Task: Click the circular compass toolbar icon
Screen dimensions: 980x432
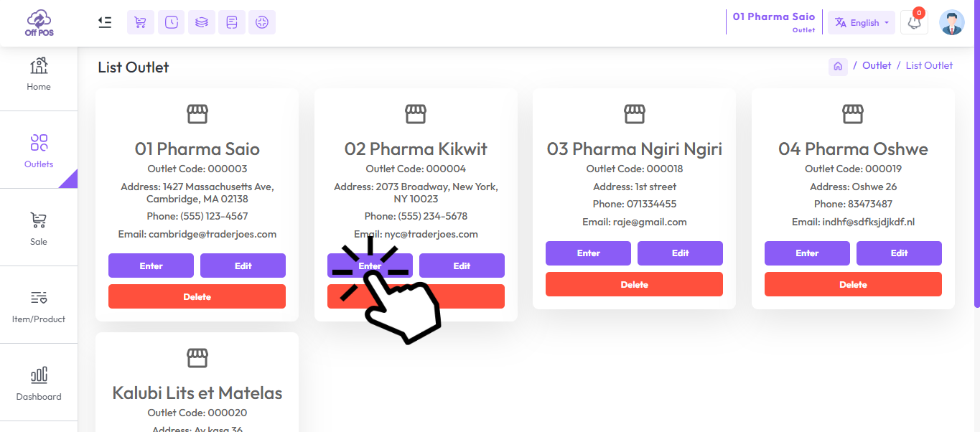Action: tap(261, 22)
